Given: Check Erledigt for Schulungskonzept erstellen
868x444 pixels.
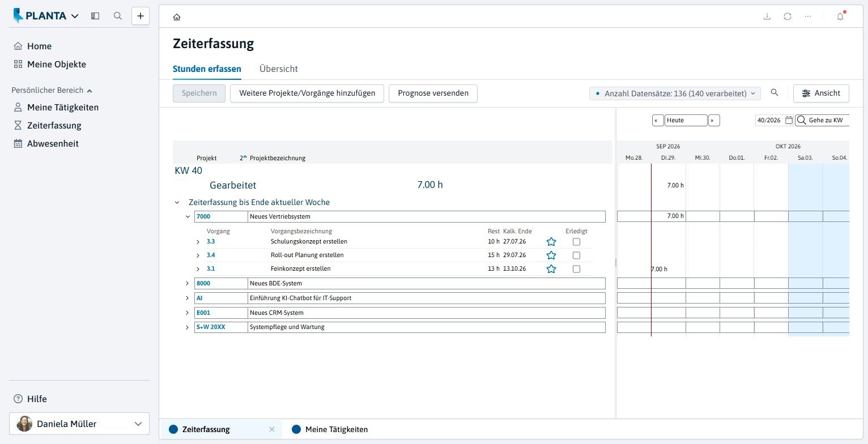Looking at the screenshot, I should click(576, 242).
